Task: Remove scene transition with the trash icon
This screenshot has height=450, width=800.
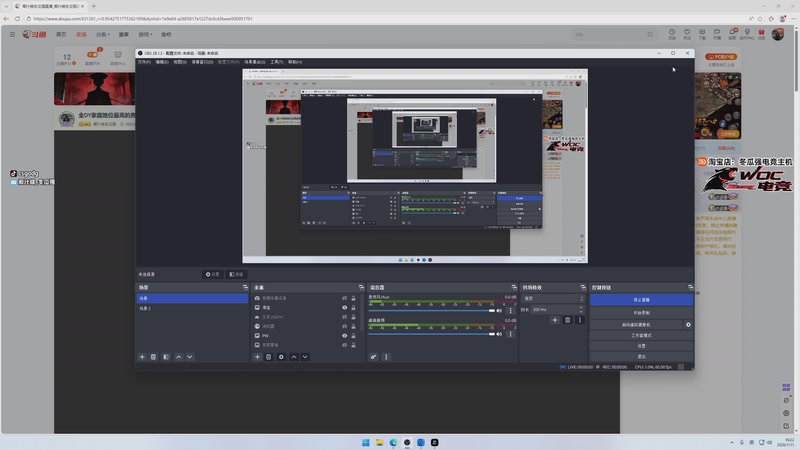Action: point(567,320)
